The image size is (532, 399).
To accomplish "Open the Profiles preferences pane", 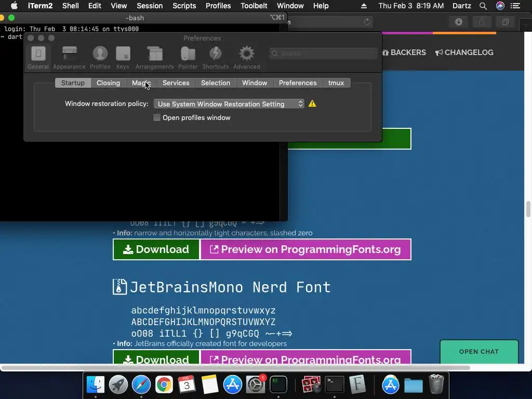I will click(100, 58).
